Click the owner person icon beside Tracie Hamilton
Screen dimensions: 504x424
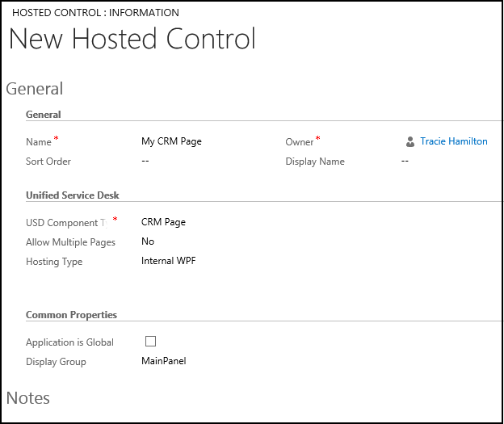pos(409,142)
